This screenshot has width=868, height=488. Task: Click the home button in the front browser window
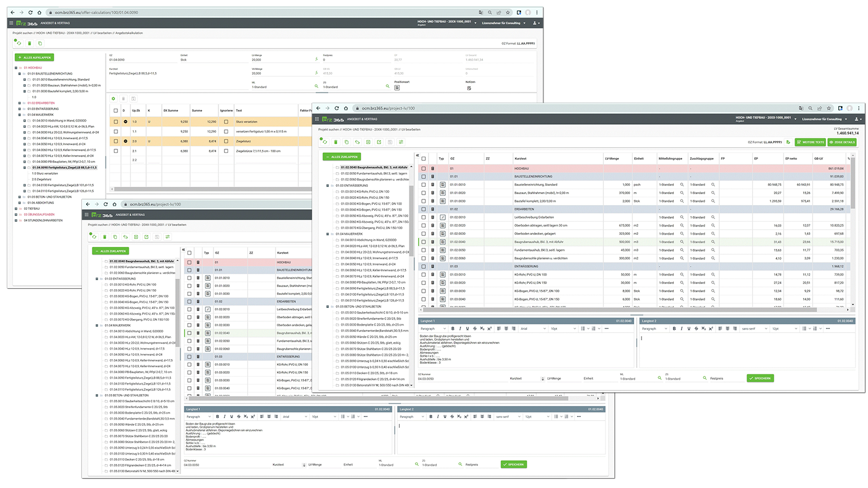[x=346, y=108]
